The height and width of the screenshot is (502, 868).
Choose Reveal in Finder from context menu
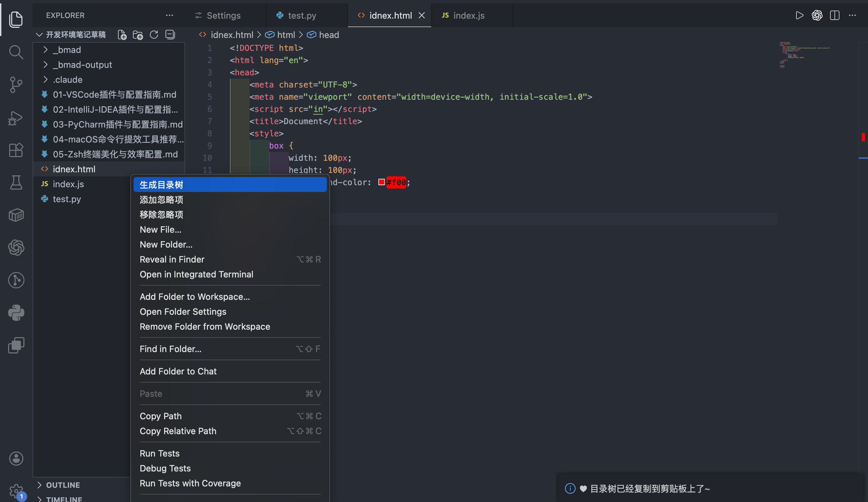click(x=172, y=259)
